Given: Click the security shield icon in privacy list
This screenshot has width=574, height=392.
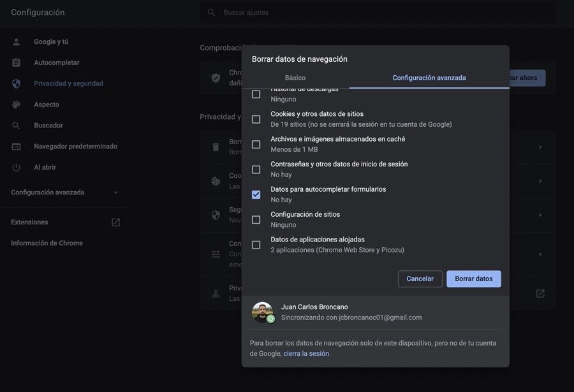Looking at the screenshot, I should pos(216,215).
